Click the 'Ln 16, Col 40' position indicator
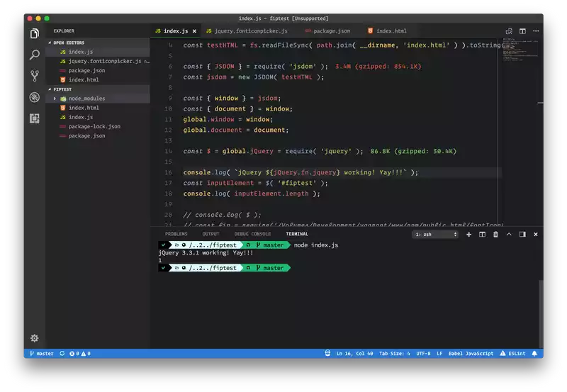 point(354,353)
